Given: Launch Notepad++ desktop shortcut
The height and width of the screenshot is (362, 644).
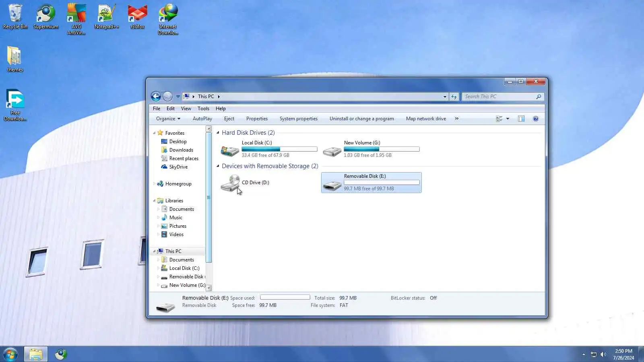Looking at the screenshot, I should (x=107, y=16).
